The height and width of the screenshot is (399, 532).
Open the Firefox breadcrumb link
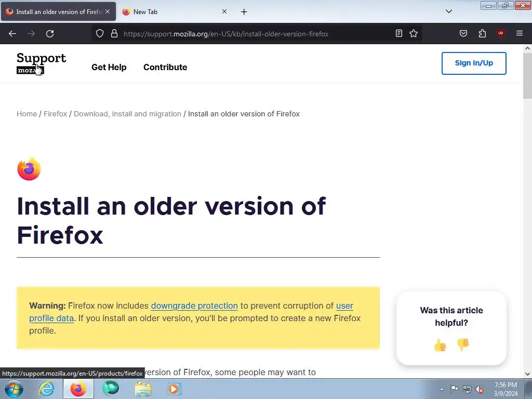pos(55,114)
